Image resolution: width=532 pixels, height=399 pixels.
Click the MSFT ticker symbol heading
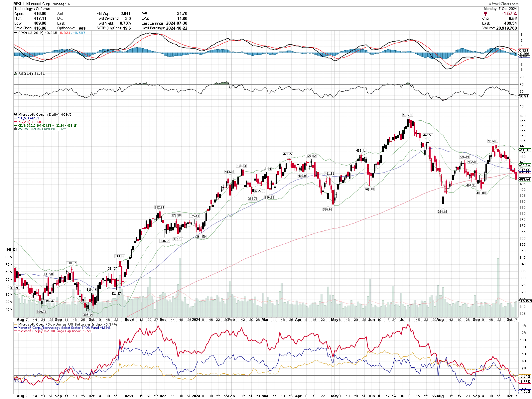(x=19, y=4)
